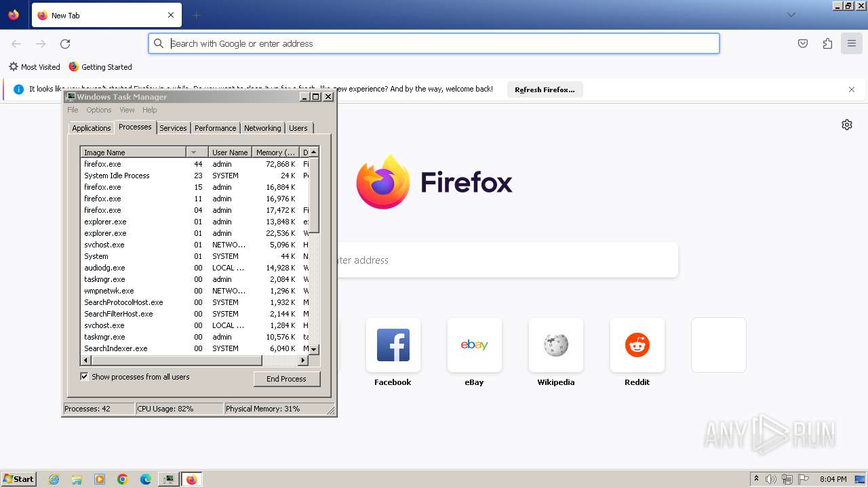Select SearchIndexer.exe process row

[x=195, y=348]
